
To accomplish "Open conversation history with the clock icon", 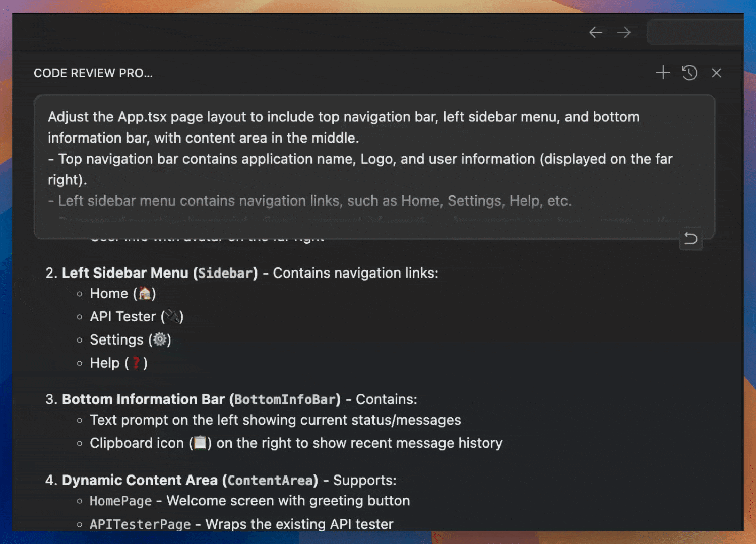I will coord(689,73).
